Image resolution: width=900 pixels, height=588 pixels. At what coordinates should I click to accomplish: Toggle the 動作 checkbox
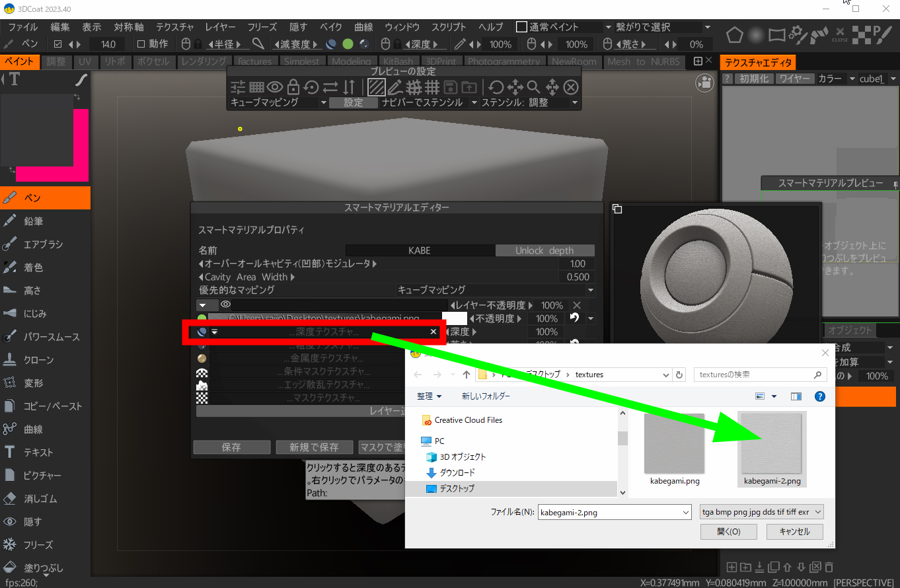141,44
